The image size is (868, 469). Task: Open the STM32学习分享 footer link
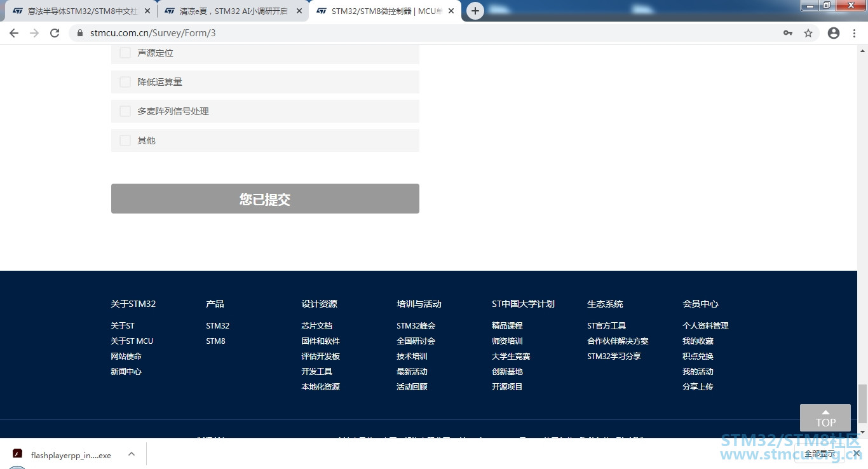pyautogui.click(x=614, y=357)
